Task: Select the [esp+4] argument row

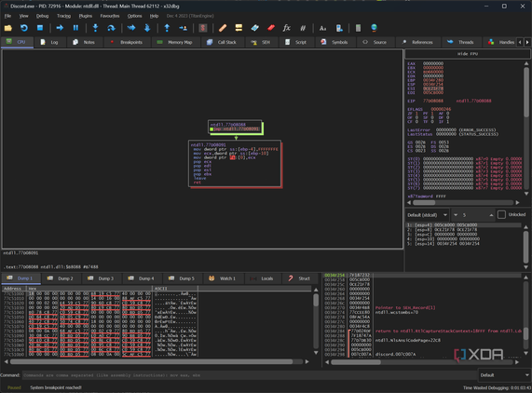Action: 463,224
